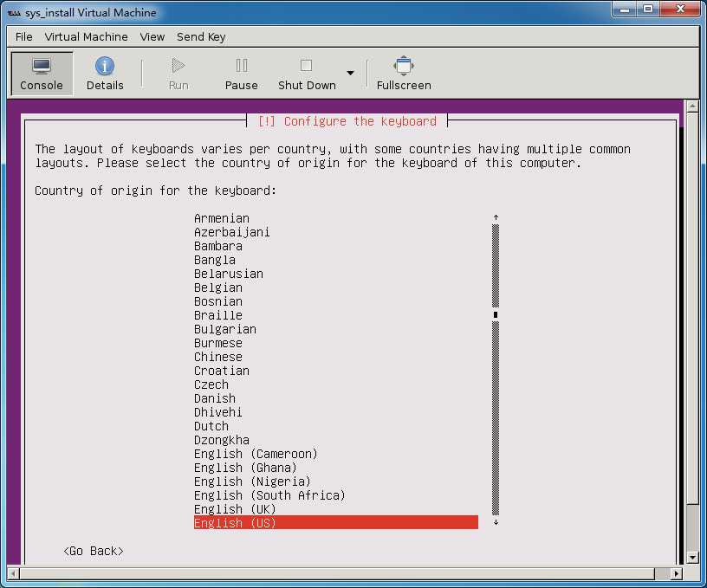Shut Down the virtual machine
The image size is (707, 588).
307,74
